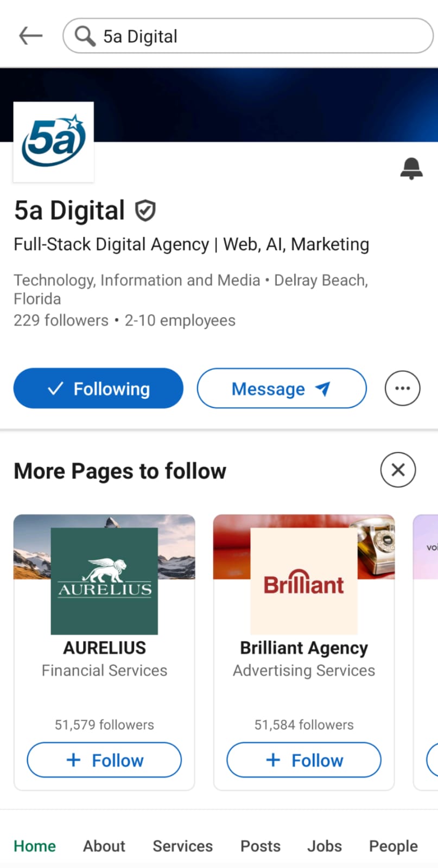438x868 pixels.
Task: Tap the back arrow icon
Action: [30, 36]
